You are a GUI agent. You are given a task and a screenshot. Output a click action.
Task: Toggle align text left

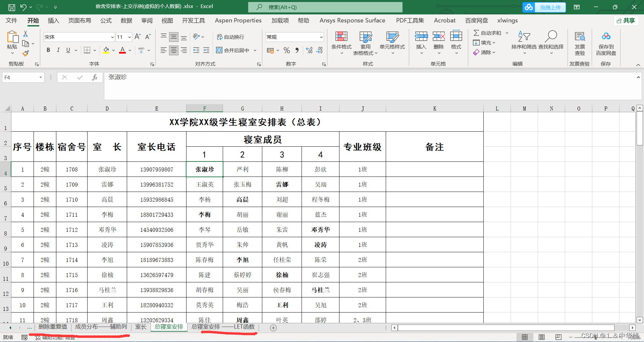(x=163, y=50)
